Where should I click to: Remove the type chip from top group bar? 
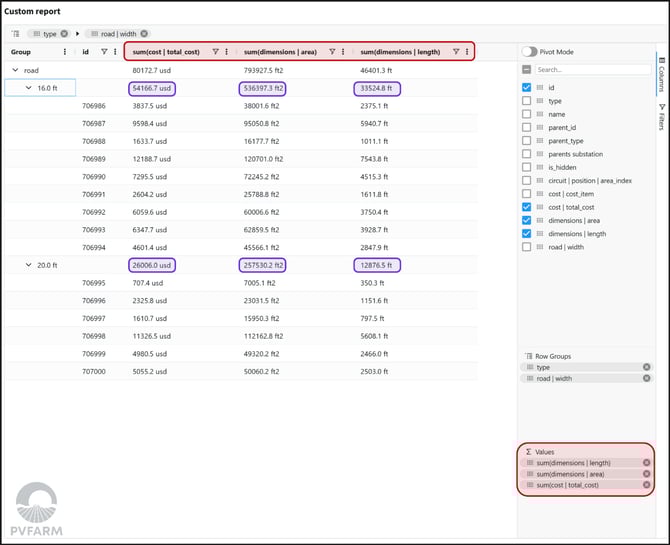tap(65, 34)
